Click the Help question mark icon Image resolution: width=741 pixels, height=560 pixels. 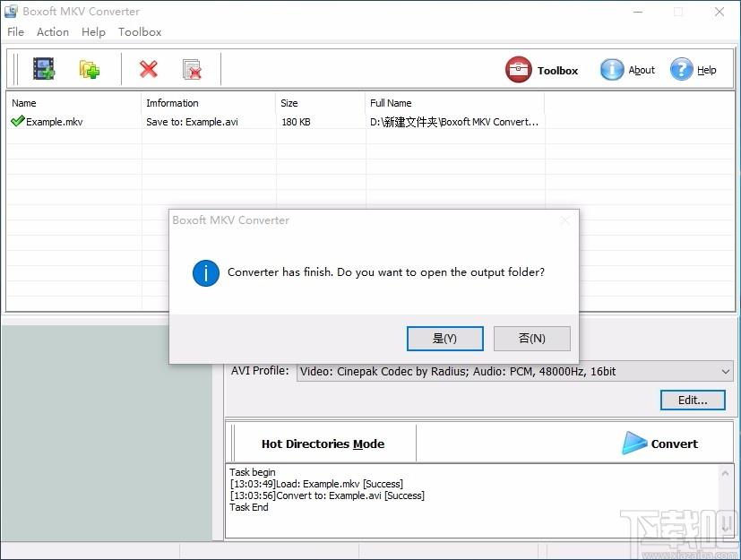[681, 70]
